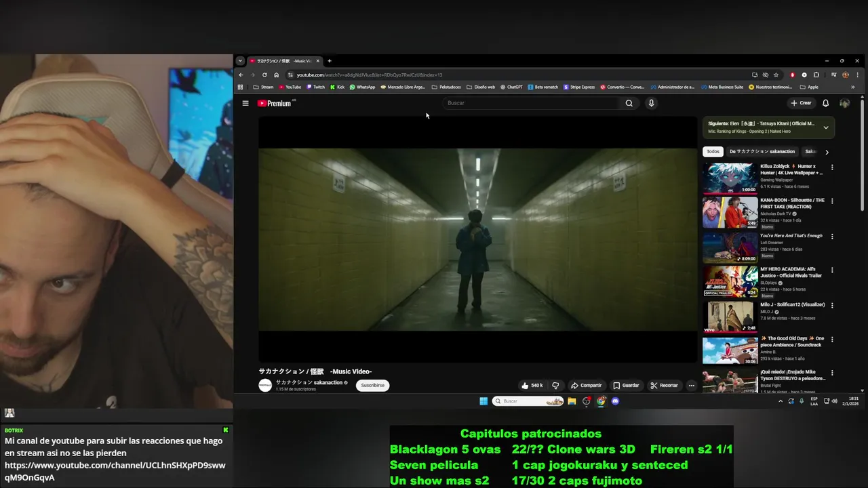Open the Meta Business Suite bookmark
This screenshot has width=868, height=488.
pos(722,87)
